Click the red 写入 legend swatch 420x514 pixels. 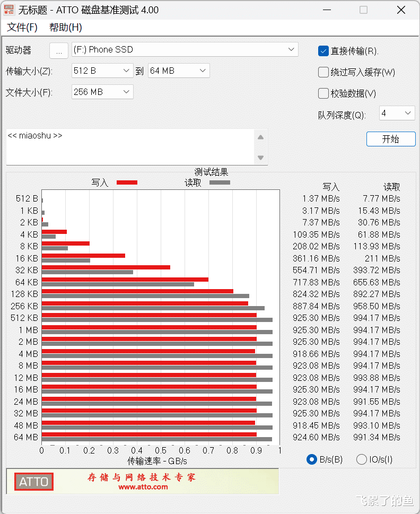[127, 182]
